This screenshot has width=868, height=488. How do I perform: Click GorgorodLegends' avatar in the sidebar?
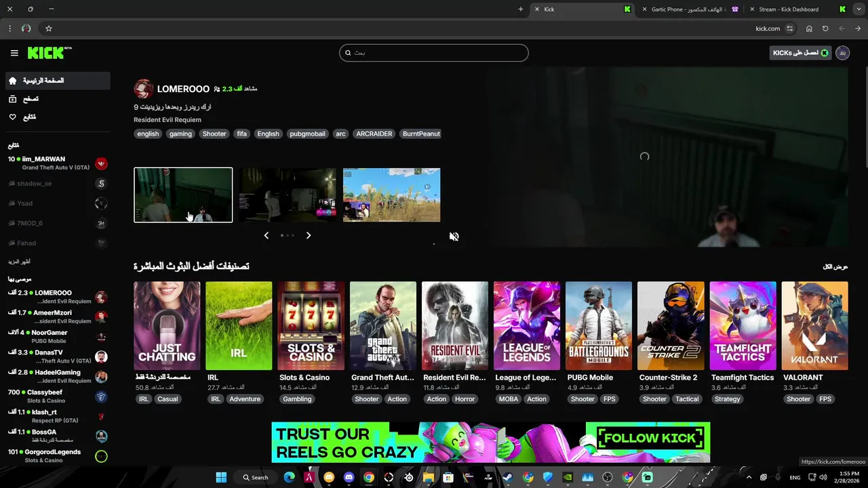(101, 456)
